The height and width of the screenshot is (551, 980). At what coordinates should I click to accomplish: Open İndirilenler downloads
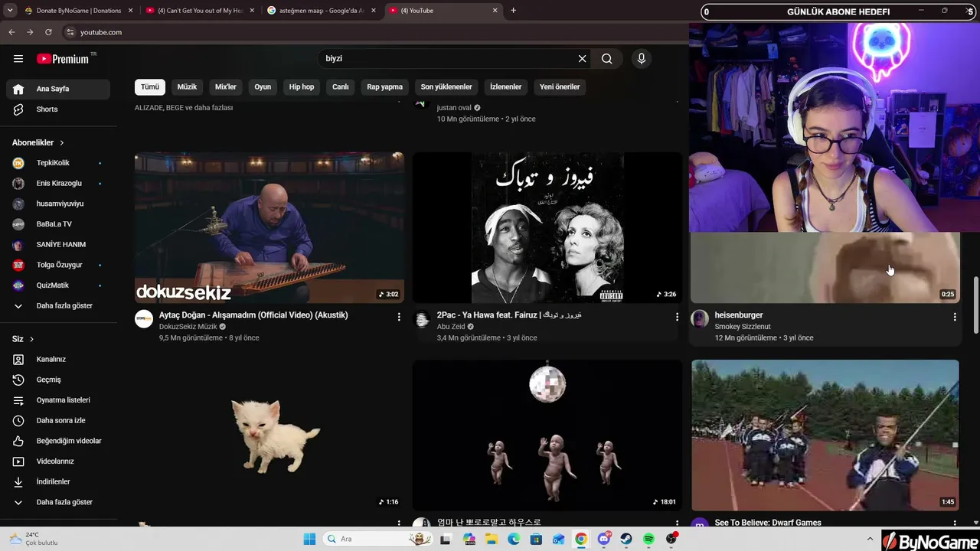[58, 482]
